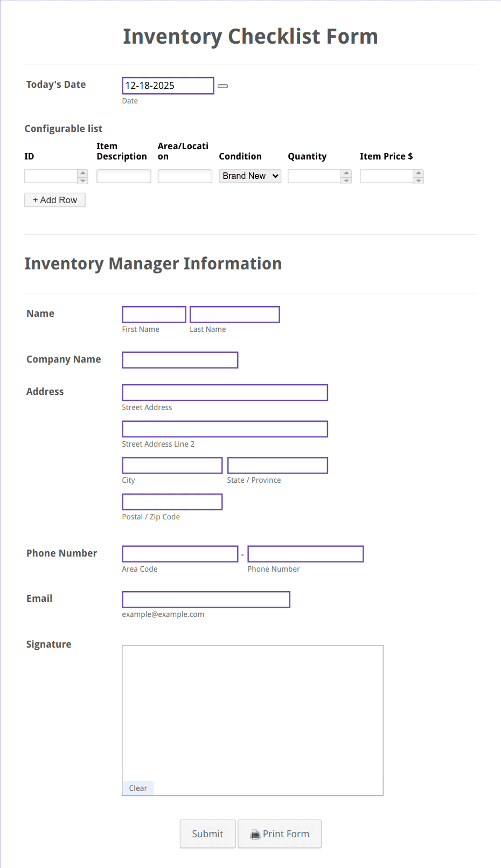
Task: Click the Email input field
Action: (x=206, y=599)
